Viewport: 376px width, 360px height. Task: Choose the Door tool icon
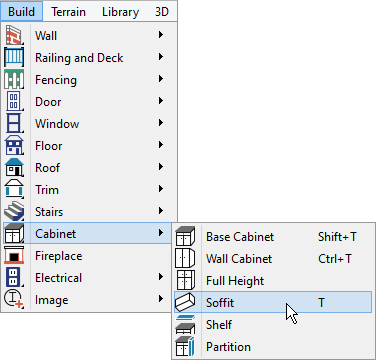click(14, 101)
